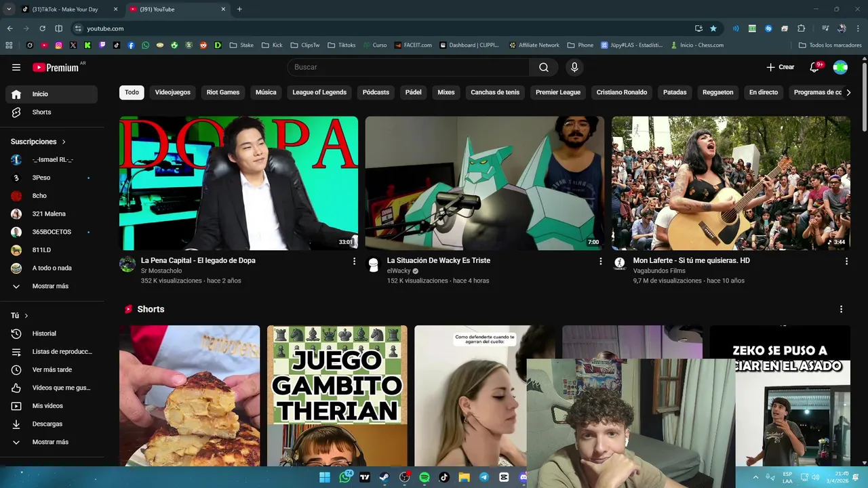This screenshot has height=488, width=868.
Task: Open the Vagabundos Films channel link
Action: (659, 271)
